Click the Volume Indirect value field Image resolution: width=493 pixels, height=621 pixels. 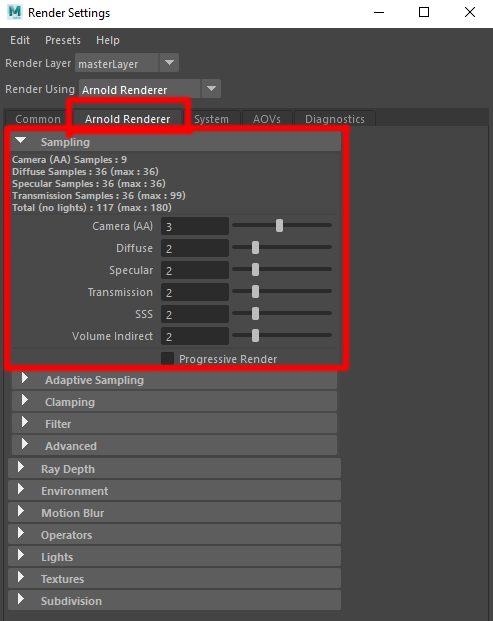coord(195,336)
